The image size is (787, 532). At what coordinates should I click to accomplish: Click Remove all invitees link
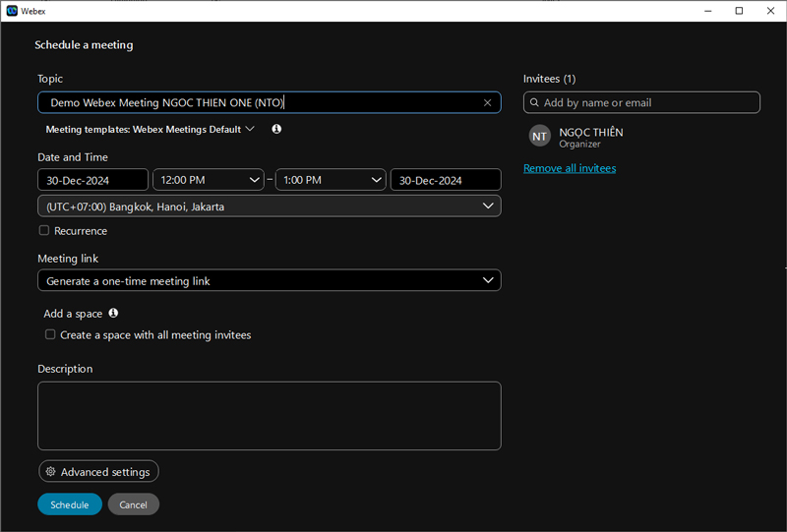tap(570, 168)
